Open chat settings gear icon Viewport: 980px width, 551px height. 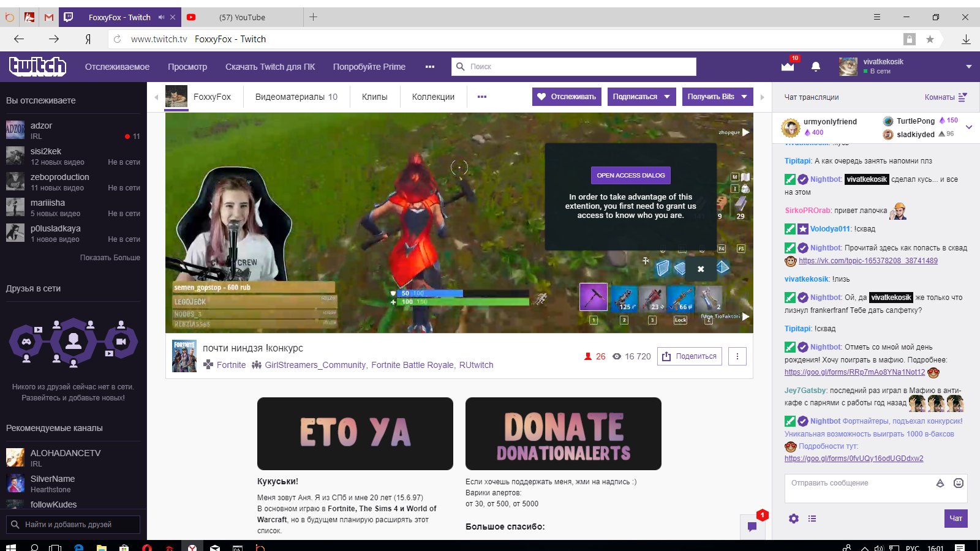(x=794, y=519)
